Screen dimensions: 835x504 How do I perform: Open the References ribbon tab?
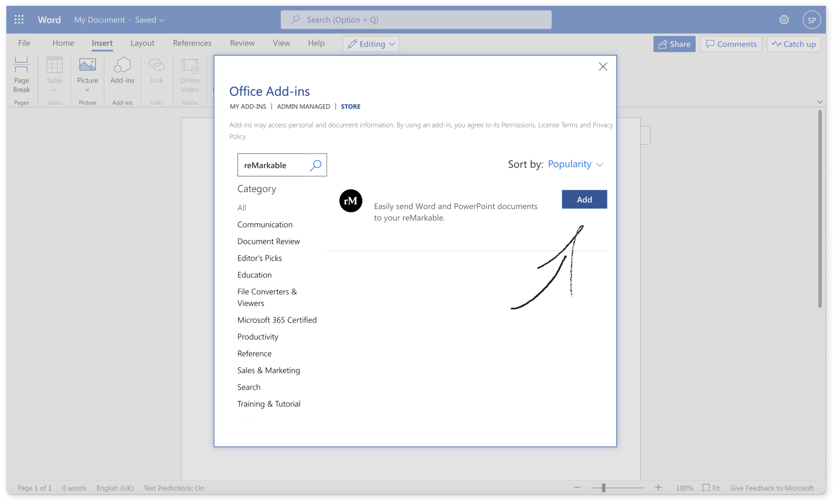pyautogui.click(x=191, y=43)
